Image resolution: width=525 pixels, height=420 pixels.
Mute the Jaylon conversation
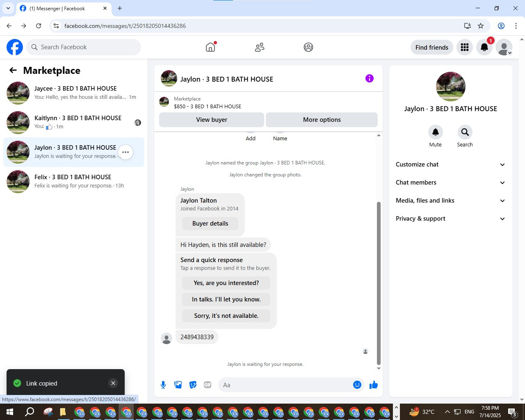pos(436,132)
